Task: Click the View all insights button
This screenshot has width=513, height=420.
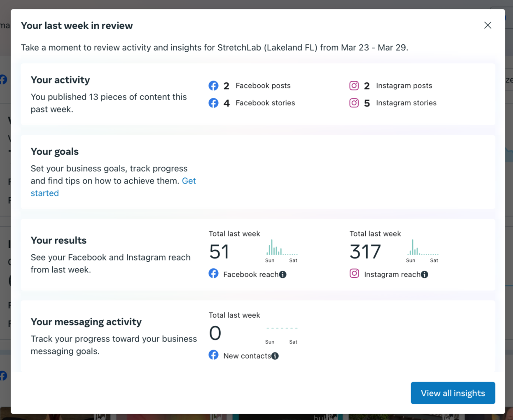Action: (x=453, y=393)
